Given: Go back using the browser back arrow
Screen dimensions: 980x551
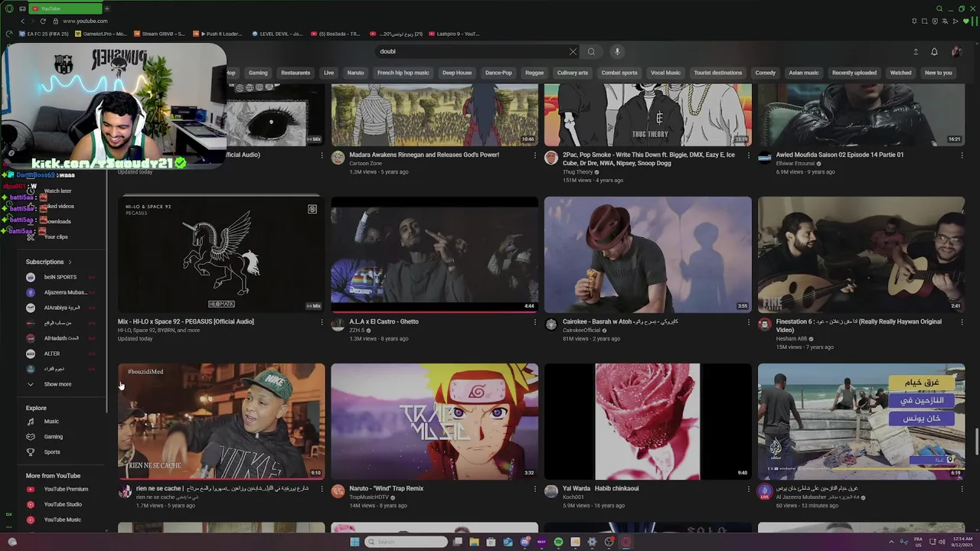Looking at the screenshot, I should (x=22, y=21).
